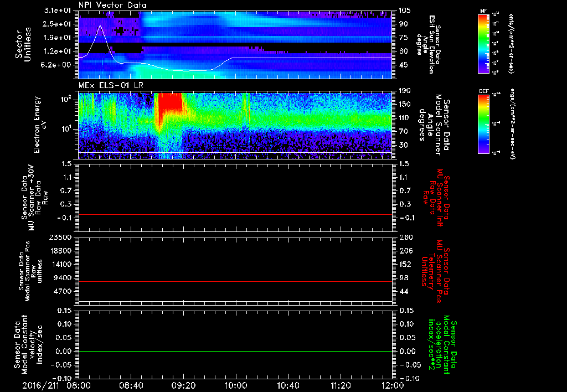Click the '45' elevation angle tick label
The height and width of the screenshot is (392, 567).
click(404, 65)
